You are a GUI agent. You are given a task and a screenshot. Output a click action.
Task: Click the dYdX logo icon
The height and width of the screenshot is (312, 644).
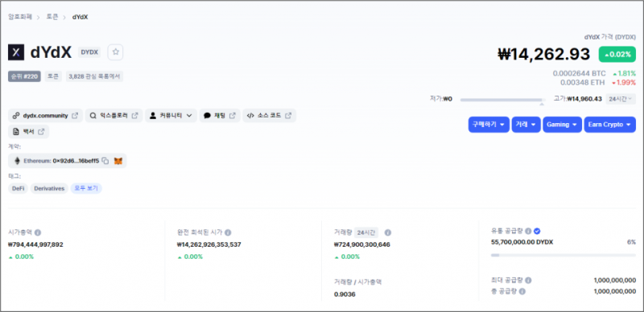16,52
